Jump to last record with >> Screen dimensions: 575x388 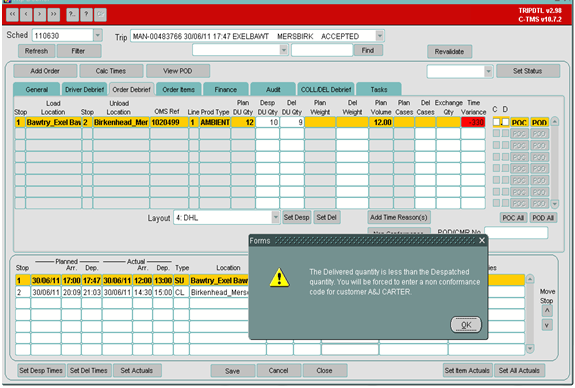tap(54, 14)
